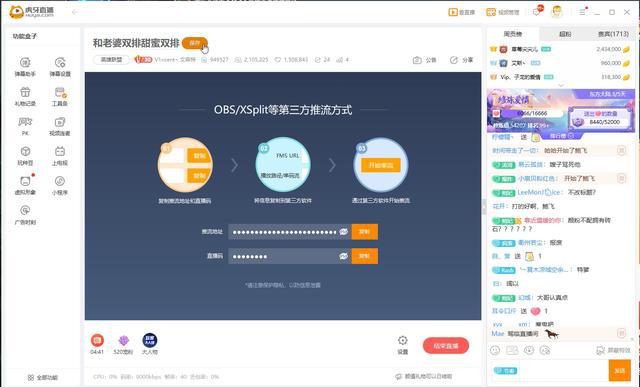This screenshot has height=387, width=640.
Task: Reveal the hidden stream key with eye icon
Action: [x=343, y=256]
